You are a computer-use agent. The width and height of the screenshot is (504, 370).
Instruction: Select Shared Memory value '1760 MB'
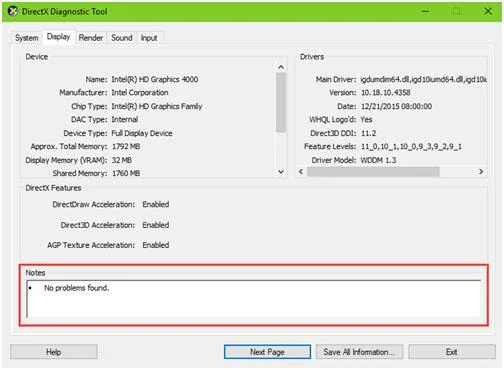click(x=126, y=173)
